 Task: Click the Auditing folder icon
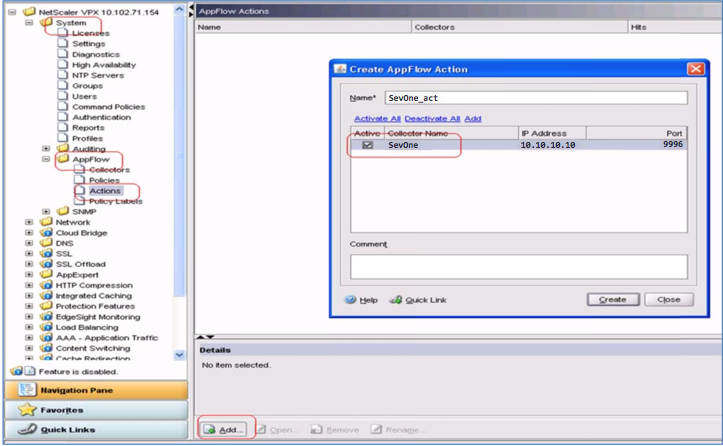click(x=63, y=148)
